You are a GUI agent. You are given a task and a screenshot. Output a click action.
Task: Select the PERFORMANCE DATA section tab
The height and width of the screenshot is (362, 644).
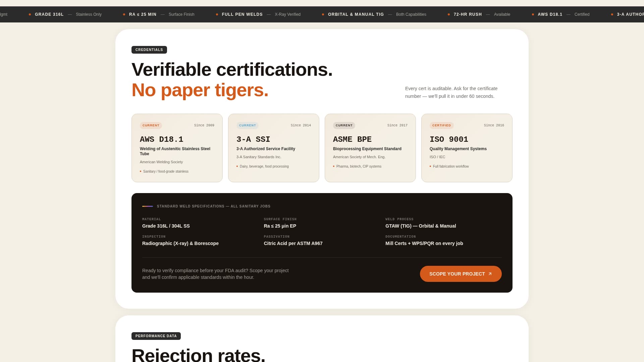click(156, 336)
